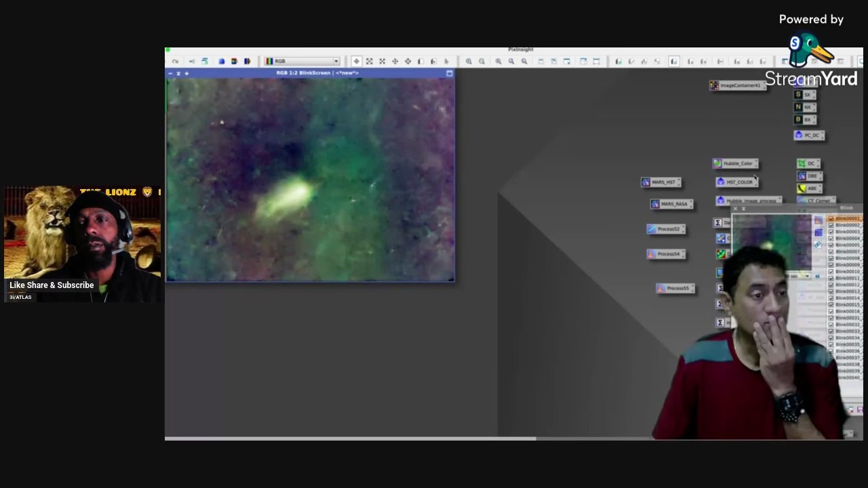Uncheck the Blink00004 checkbox
The image size is (868, 488).
coord(831,239)
